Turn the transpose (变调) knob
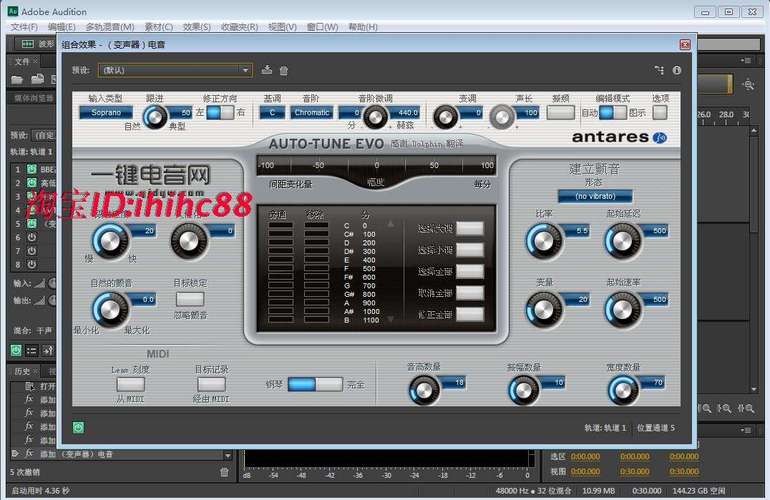The height and width of the screenshot is (500, 770). click(x=445, y=118)
